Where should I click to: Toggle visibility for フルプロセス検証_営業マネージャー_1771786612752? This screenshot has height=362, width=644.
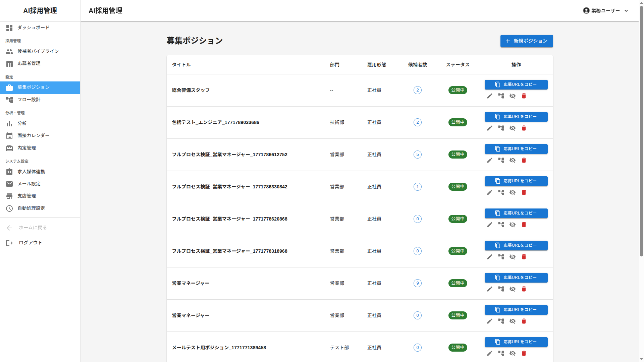pos(513,160)
